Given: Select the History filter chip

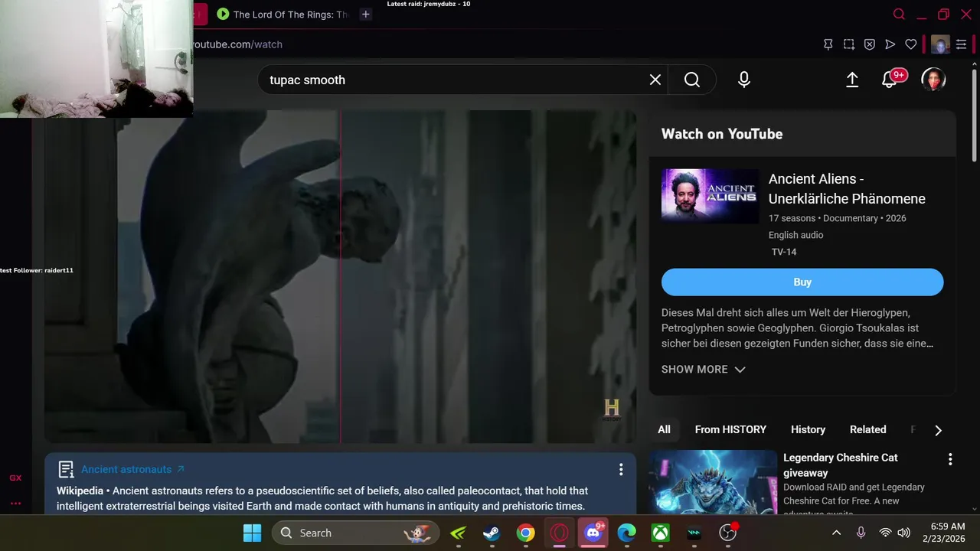Looking at the screenshot, I should (x=808, y=430).
